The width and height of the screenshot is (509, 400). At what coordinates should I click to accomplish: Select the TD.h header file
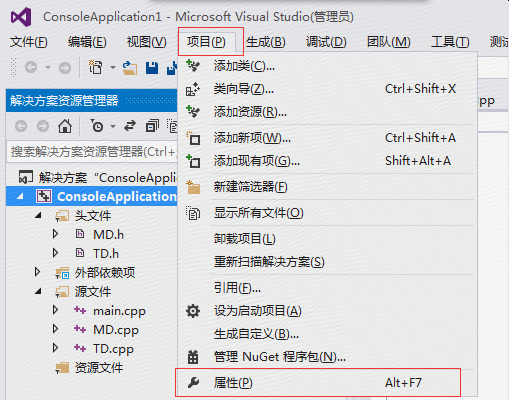106,254
